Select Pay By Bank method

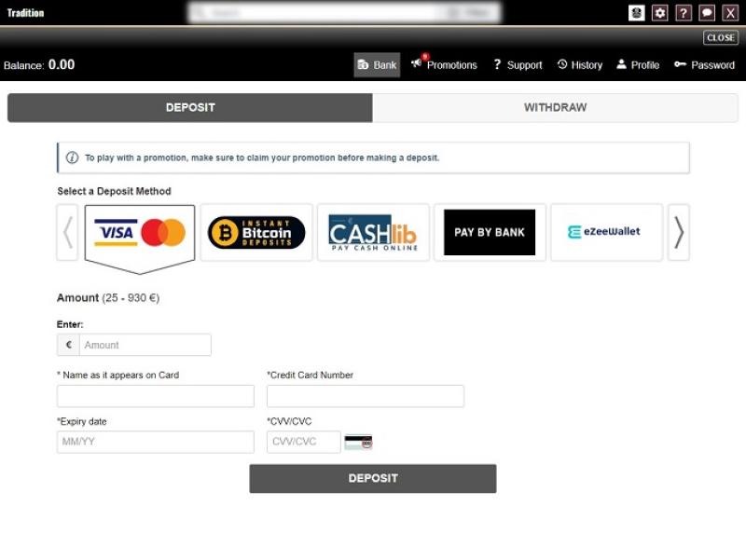(x=490, y=232)
